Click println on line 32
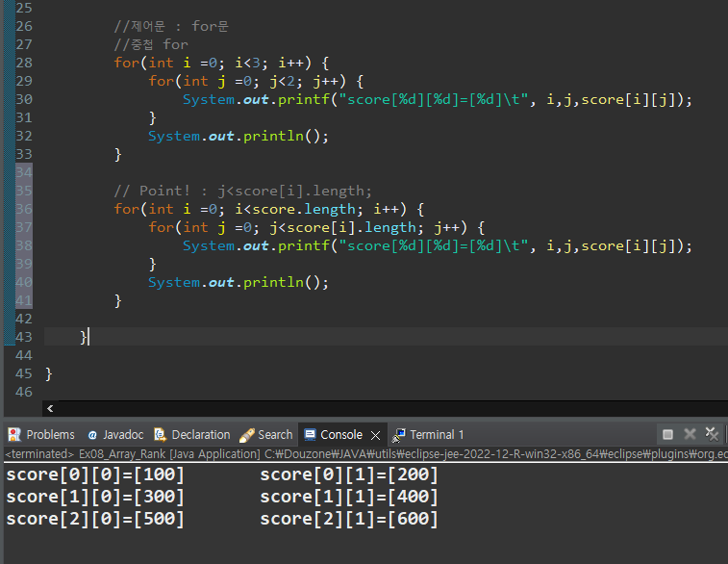The image size is (728, 564). pos(238,136)
